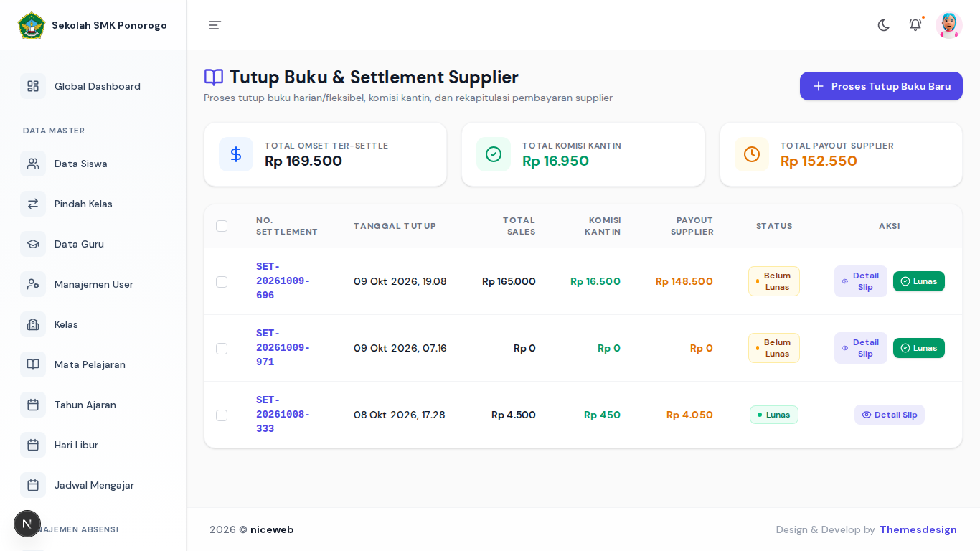Click the Pindah Kelas swap arrows icon
The image size is (980, 551).
point(33,204)
